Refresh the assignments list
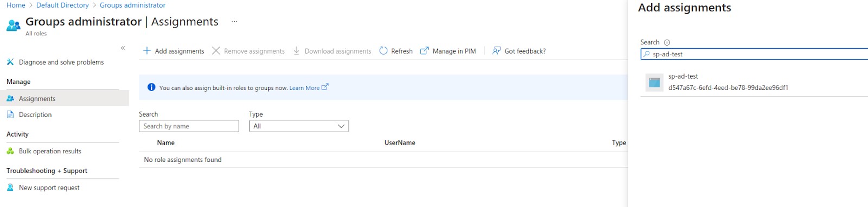868x207 pixels. point(396,51)
